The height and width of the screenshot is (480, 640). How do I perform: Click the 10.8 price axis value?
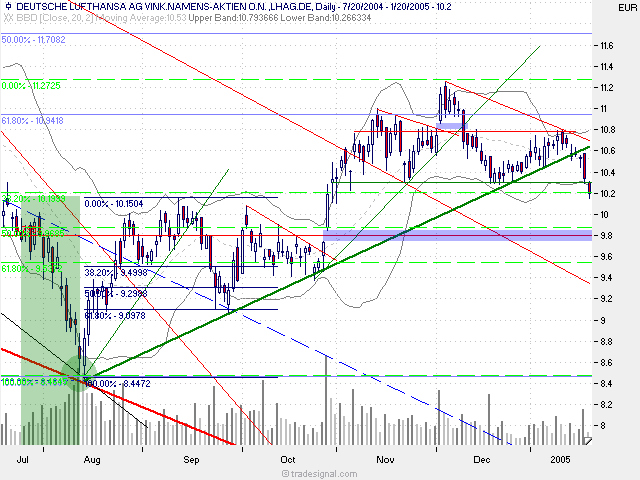click(x=606, y=130)
